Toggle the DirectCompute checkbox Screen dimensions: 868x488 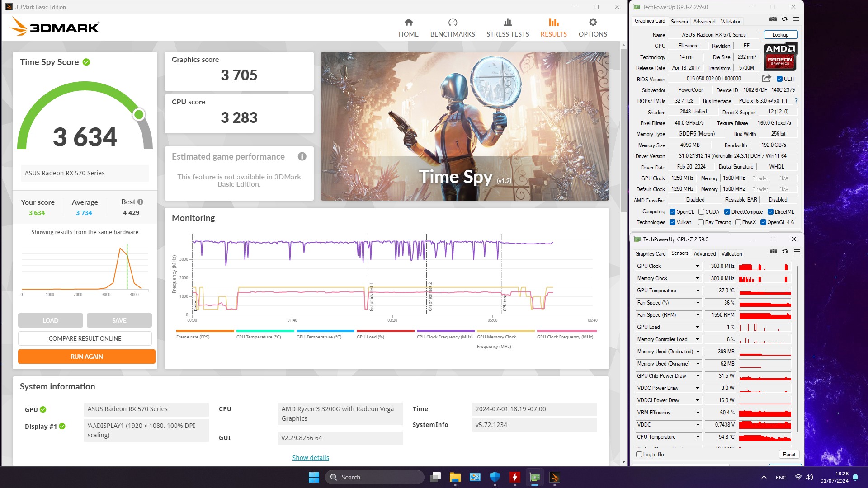point(727,212)
